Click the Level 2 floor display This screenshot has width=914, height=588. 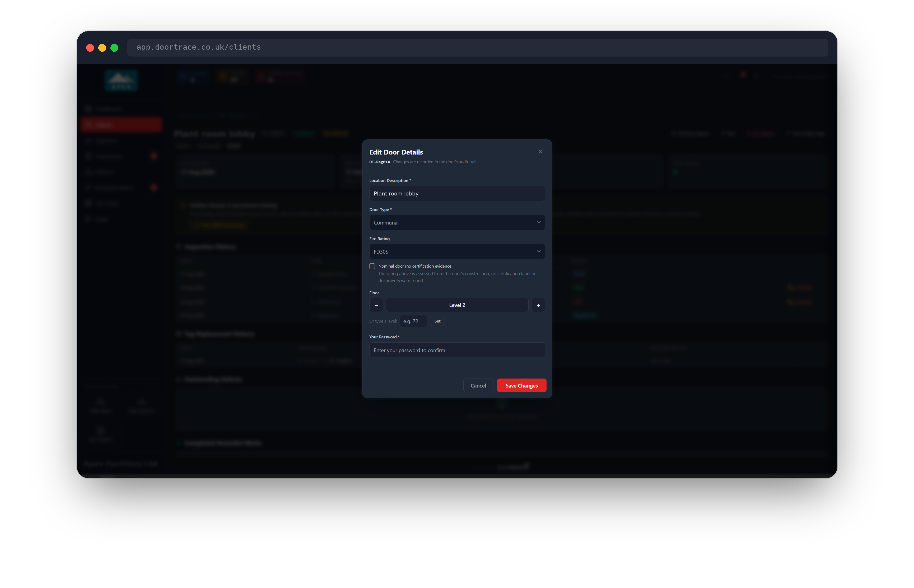coord(457,305)
